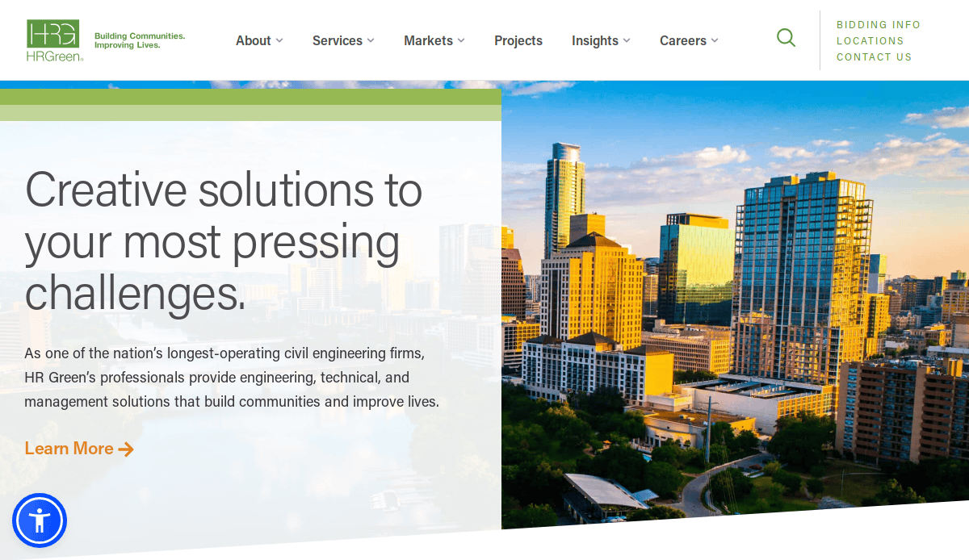Open the Projects menu item

pos(518,40)
